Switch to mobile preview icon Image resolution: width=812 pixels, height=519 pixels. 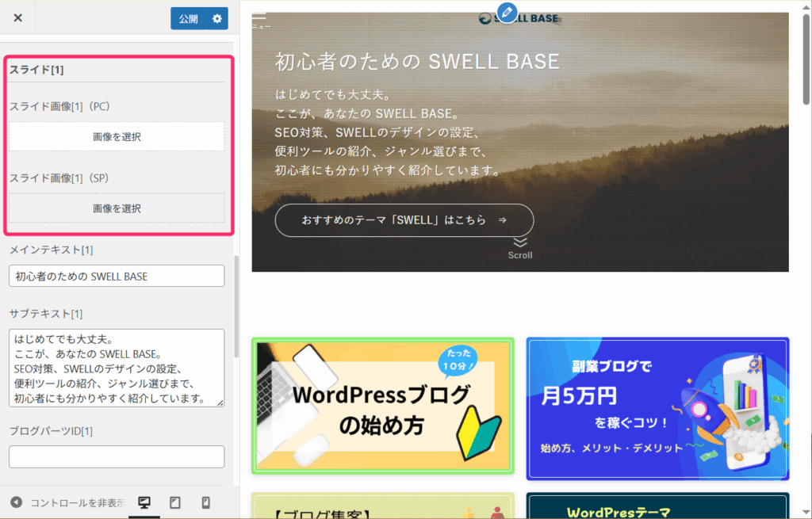tap(205, 502)
